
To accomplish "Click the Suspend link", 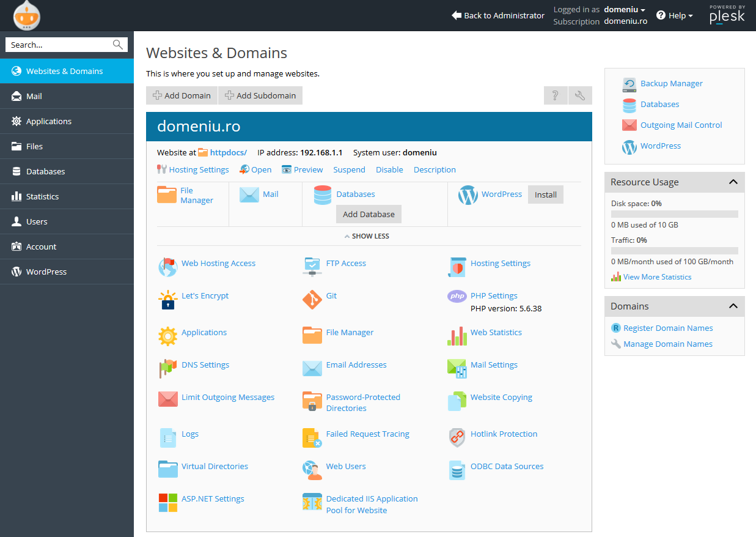I will coord(349,169).
